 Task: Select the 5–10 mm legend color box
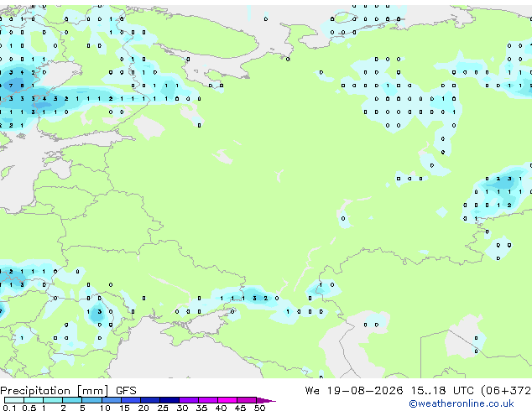point(91,400)
